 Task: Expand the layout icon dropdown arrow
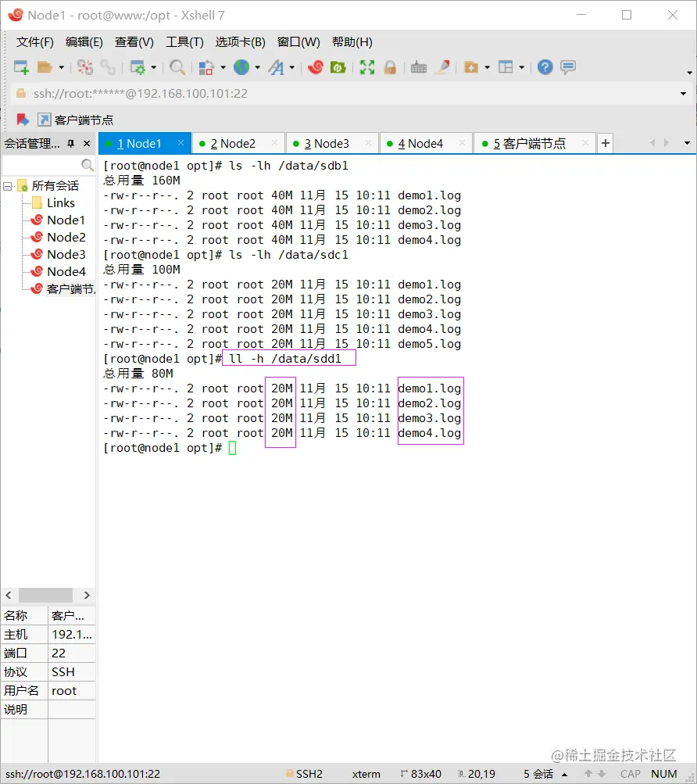(521, 67)
